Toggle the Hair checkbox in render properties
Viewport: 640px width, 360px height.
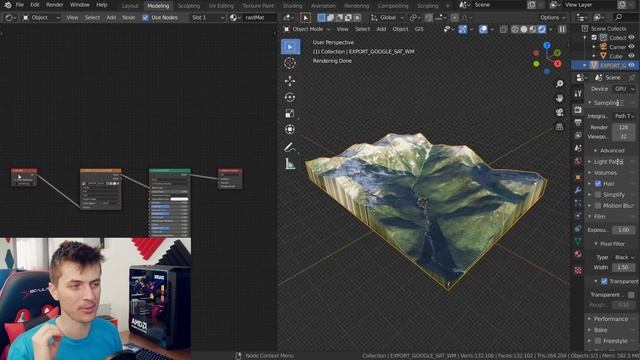[x=598, y=184]
